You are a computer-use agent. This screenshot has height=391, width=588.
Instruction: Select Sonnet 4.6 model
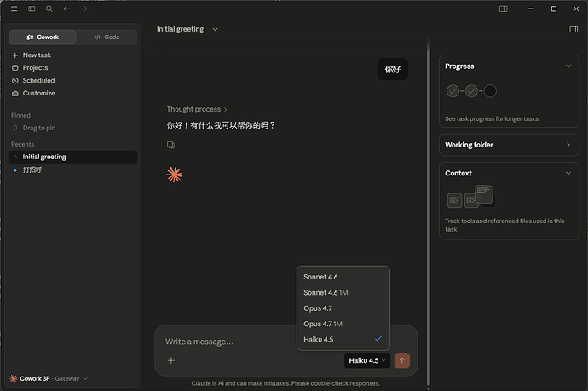[343, 277]
